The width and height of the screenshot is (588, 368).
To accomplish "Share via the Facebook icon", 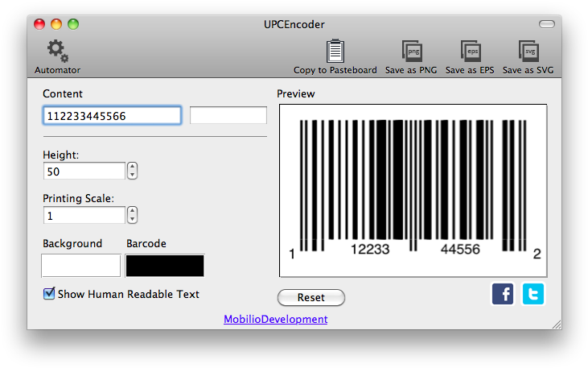I will click(503, 294).
